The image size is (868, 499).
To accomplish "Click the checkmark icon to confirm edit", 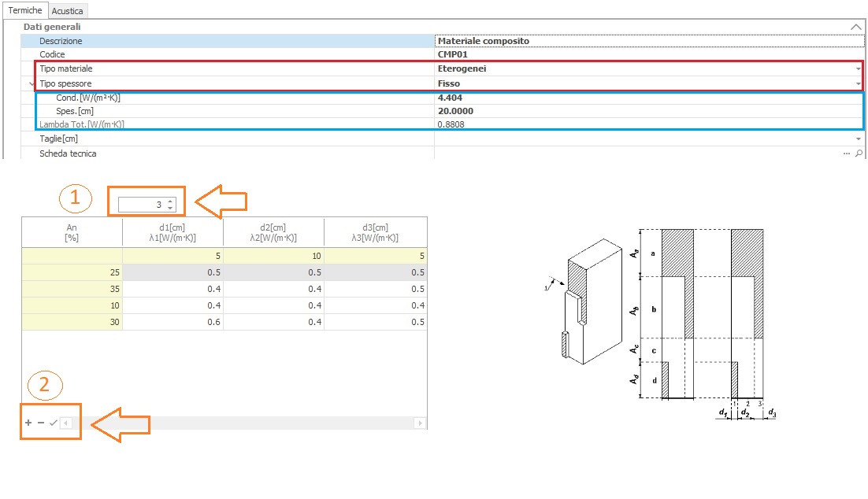I will 53,423.
